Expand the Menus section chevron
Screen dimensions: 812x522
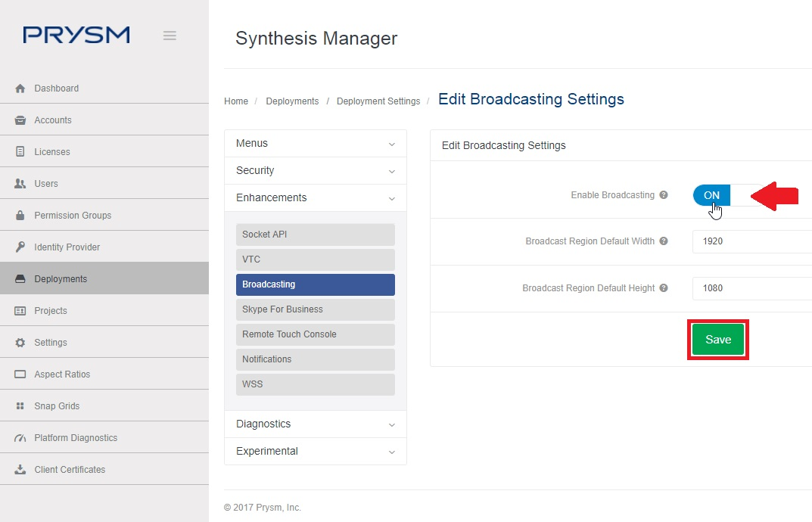391,144
